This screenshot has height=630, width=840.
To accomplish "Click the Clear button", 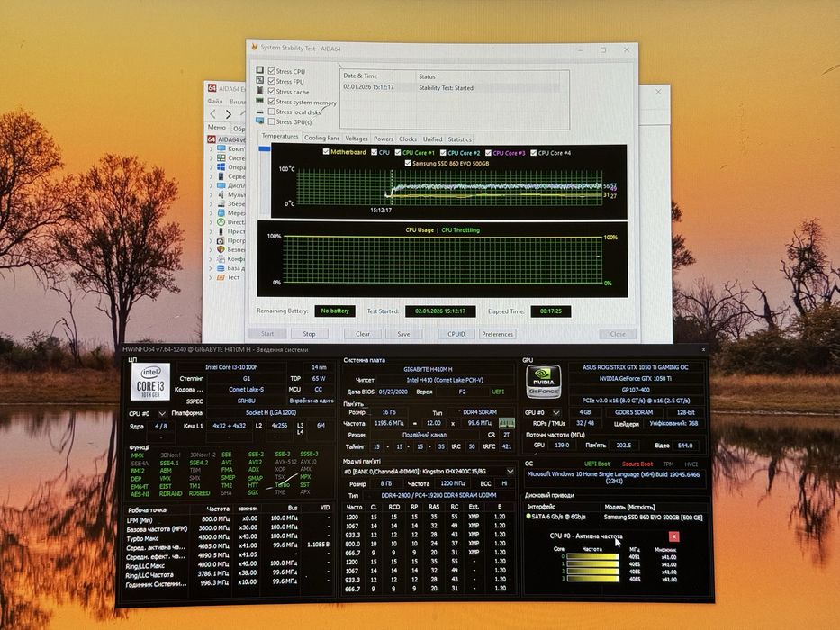I will click(363, 333).
